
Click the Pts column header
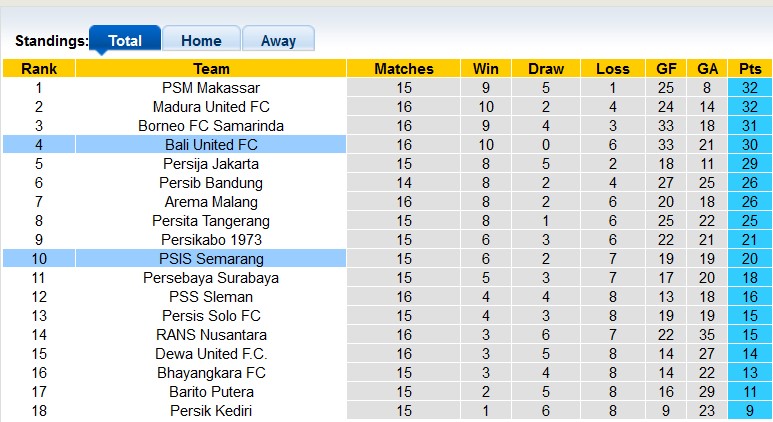click(x=749, y=69)
